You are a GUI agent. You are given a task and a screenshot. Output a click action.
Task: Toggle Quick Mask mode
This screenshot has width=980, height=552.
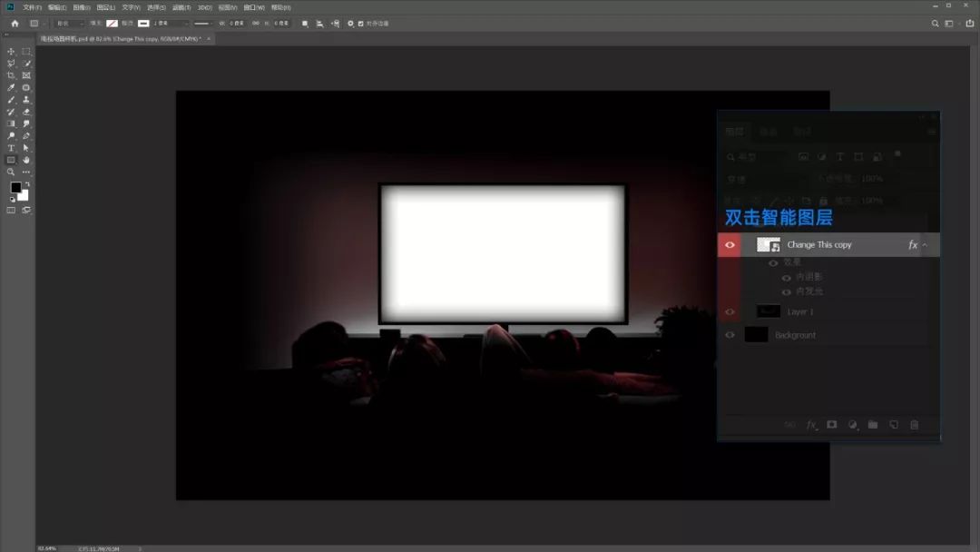11,210
